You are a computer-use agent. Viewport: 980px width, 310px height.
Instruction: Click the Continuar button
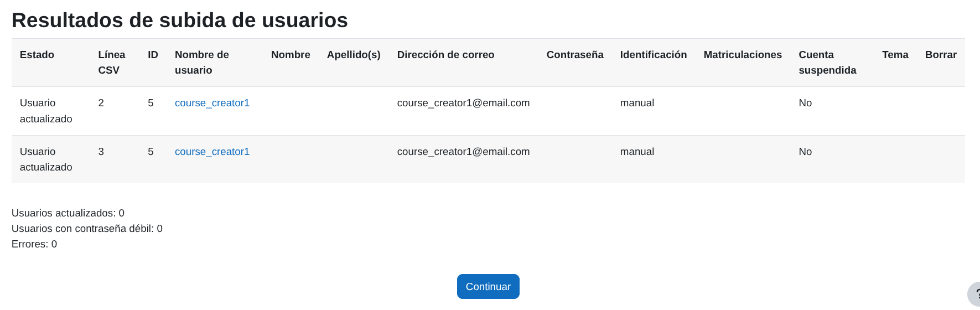click(x=488, y=287)
